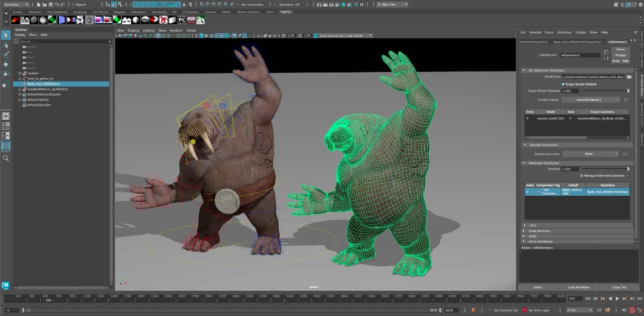Open the Shading menu in the viewport panel
This screenshot has height=316, width=644.
(132, 30)
